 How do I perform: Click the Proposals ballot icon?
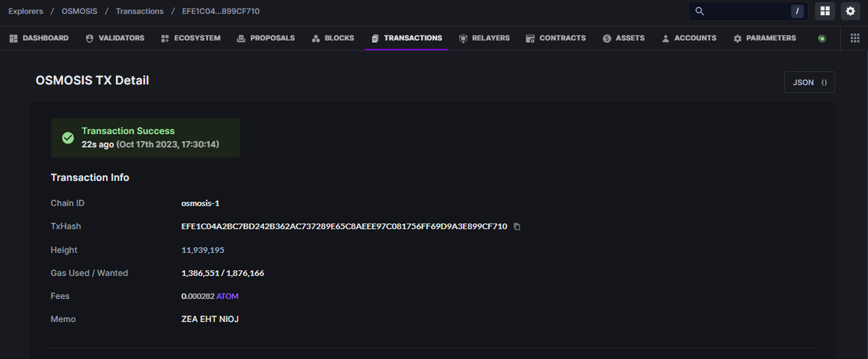point(241,38)
